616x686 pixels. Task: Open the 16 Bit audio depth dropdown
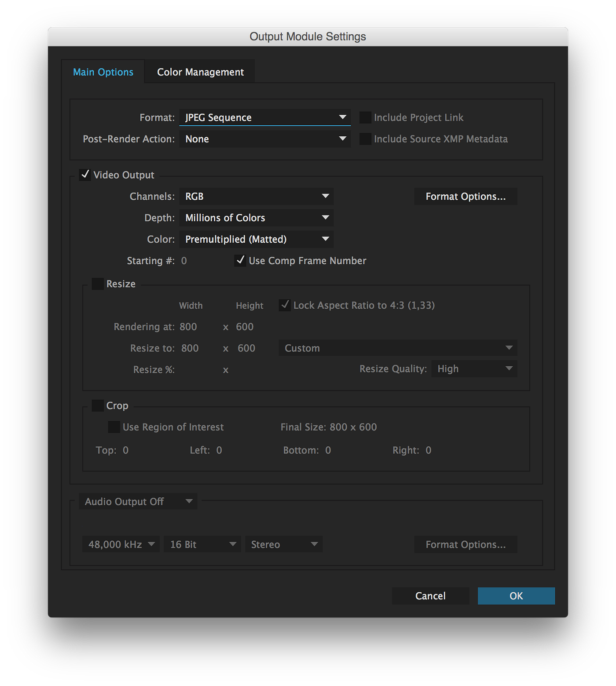tap(202, 544)
